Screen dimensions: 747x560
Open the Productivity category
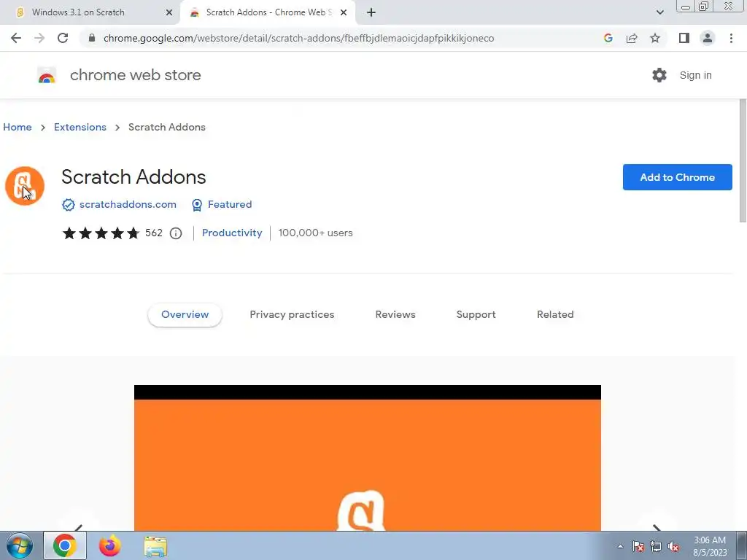(232, 233)
